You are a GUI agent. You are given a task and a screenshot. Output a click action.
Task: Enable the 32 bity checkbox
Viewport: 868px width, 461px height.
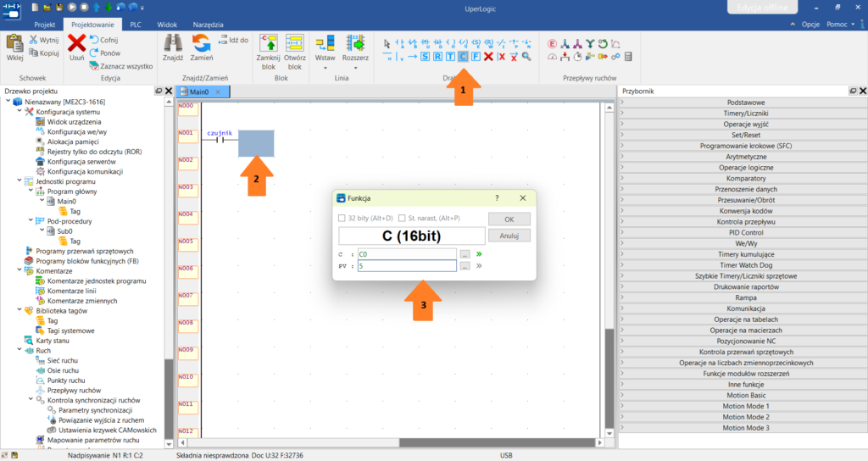tap(342, 218)
